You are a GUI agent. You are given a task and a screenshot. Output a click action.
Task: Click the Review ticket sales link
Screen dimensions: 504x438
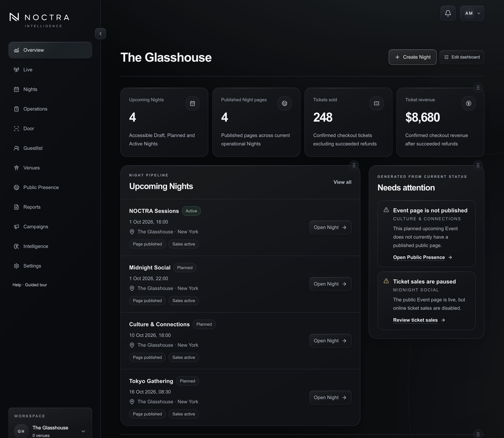pos(419,320)
